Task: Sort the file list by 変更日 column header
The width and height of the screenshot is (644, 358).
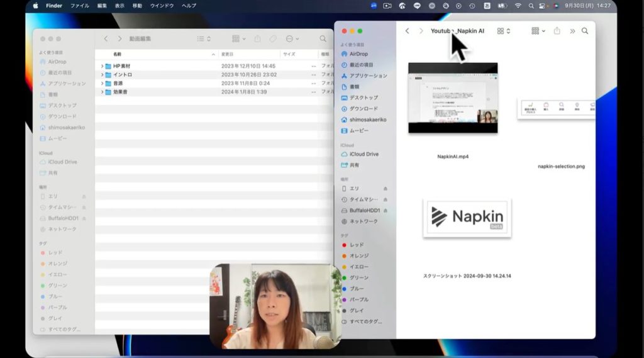Action: point(228,54)
